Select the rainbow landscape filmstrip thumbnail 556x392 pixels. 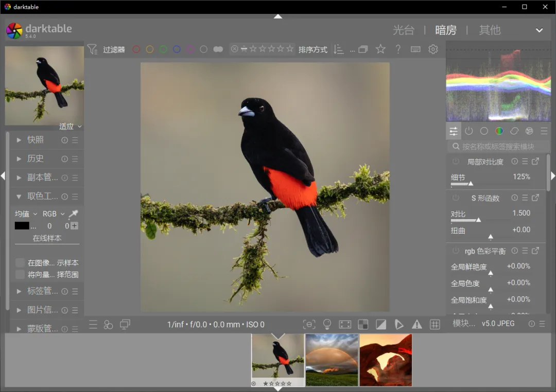(x=332, y=360)
